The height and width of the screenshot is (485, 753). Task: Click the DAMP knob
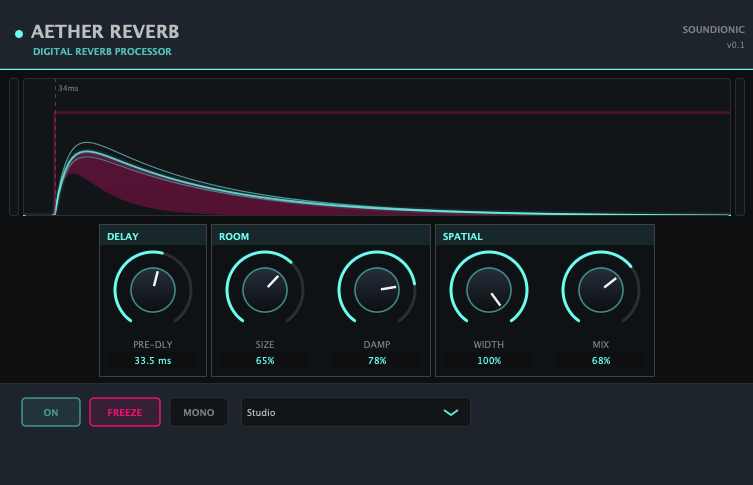coord(377,290)
